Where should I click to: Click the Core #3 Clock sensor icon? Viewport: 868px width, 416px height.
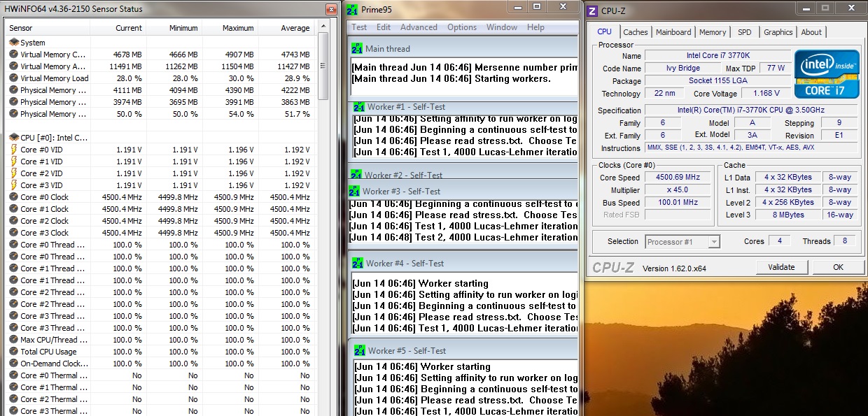[x=14, y=233]
